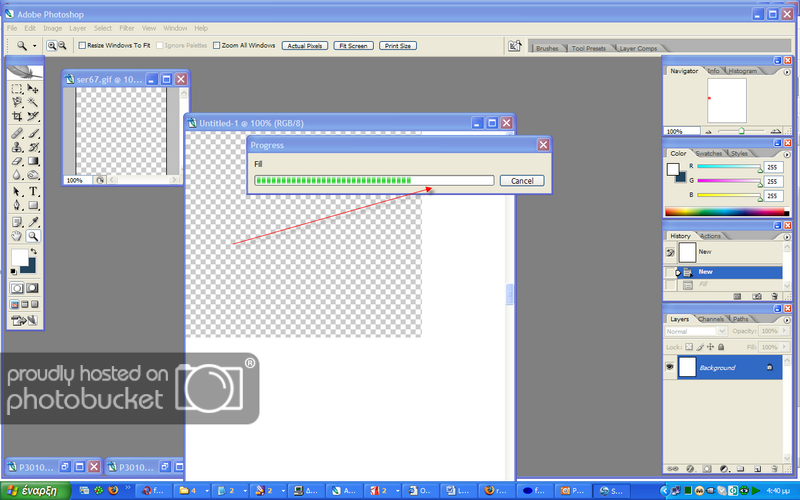Viewport: 800px width, 500px height.
Task: Select the Crop tool
Action: 17,117
